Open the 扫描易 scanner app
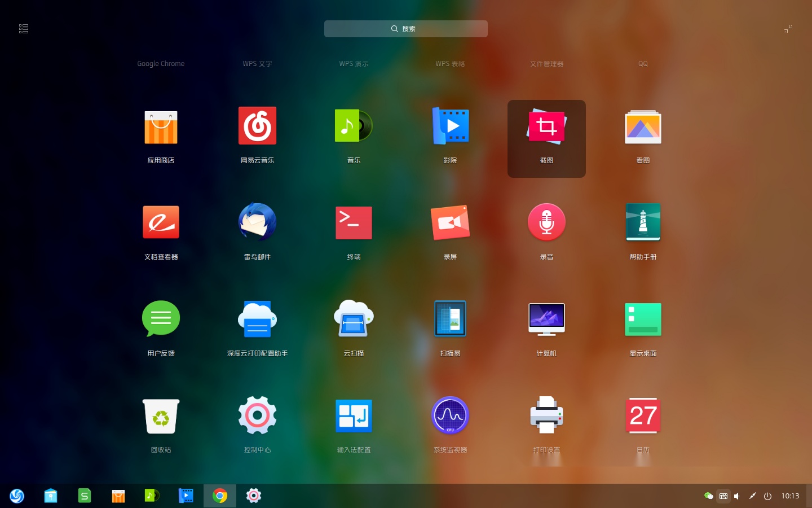 coord(450,319)
